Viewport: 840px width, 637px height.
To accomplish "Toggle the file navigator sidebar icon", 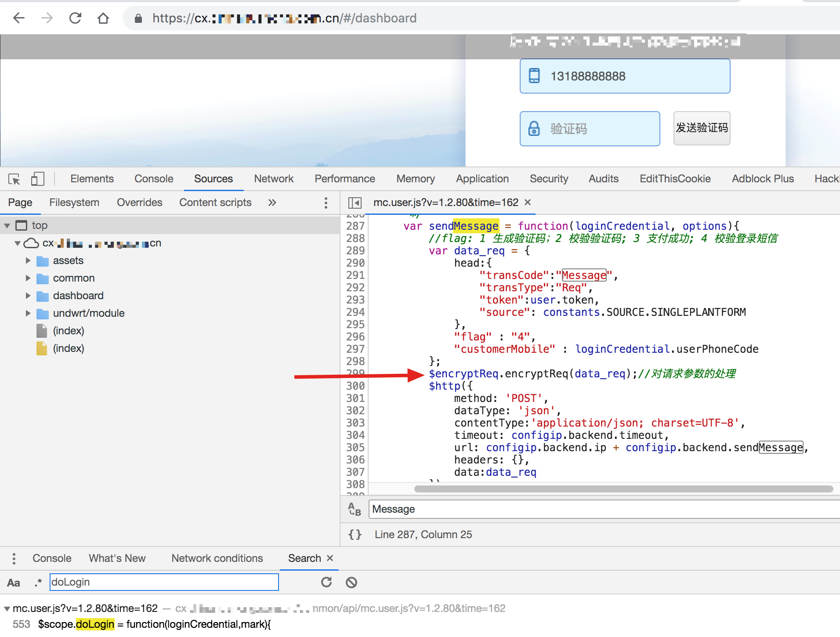I will 355,203.
